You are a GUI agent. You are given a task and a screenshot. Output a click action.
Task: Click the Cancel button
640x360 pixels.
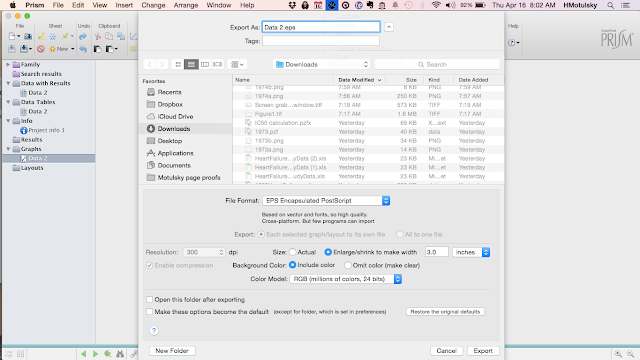(x=447, y=351)
